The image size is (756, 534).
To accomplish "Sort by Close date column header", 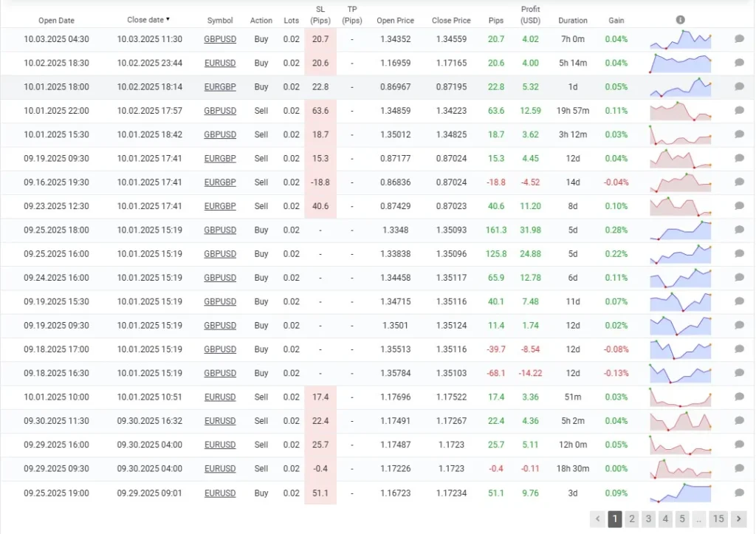I will click(x=148, y=20).
